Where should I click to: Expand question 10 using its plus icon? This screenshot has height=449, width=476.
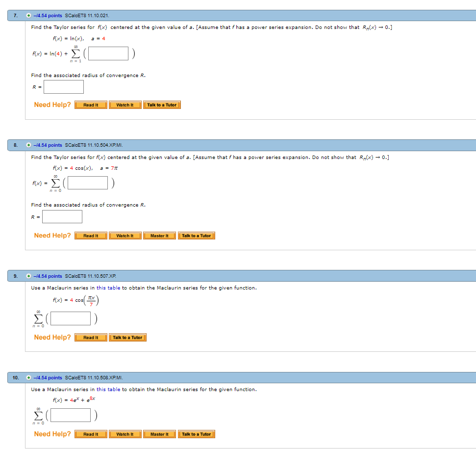(27, 377)
